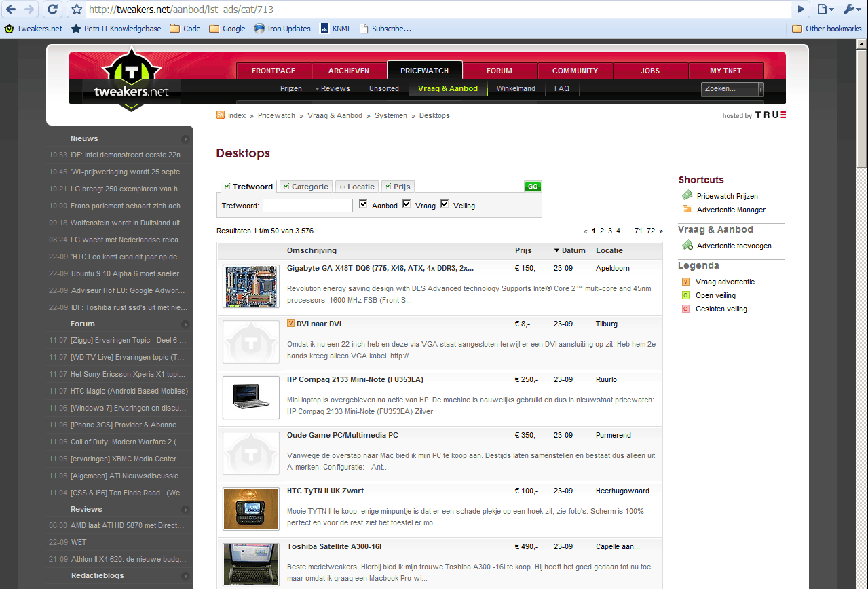Open HP Compaq 2133 Mini-Note ad
Image resolution: width=868 pixels, height=589 pixels.
[x=355, y=379]
